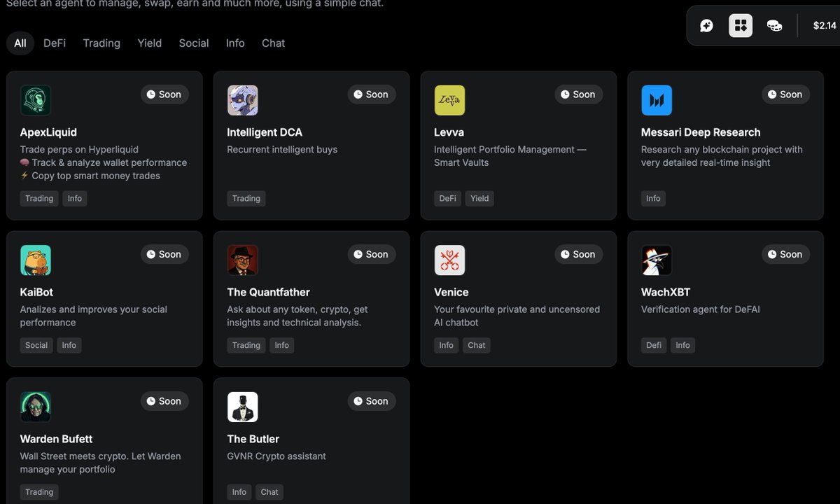Click the Trading tag on Warden Bufett

tap(39, 492)
